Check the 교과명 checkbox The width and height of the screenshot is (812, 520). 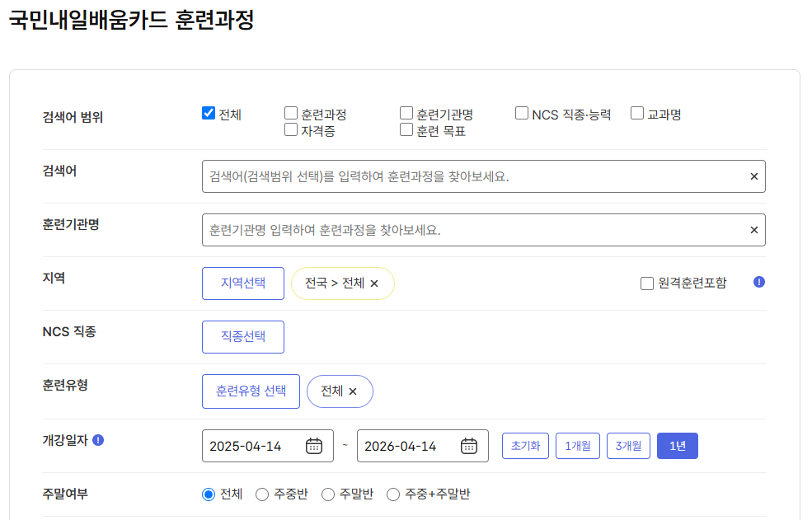637,113
